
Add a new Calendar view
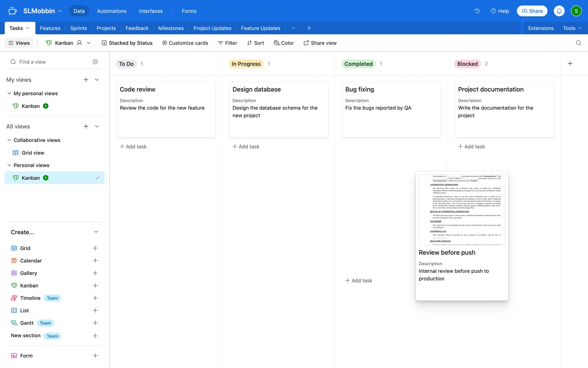click(x=95, y=261)
